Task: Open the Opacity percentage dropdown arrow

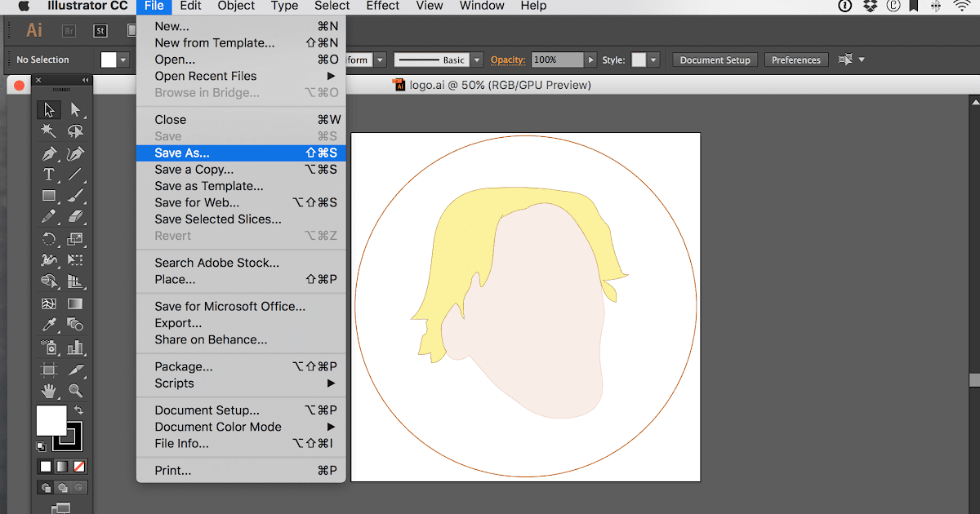Action: 590,60
